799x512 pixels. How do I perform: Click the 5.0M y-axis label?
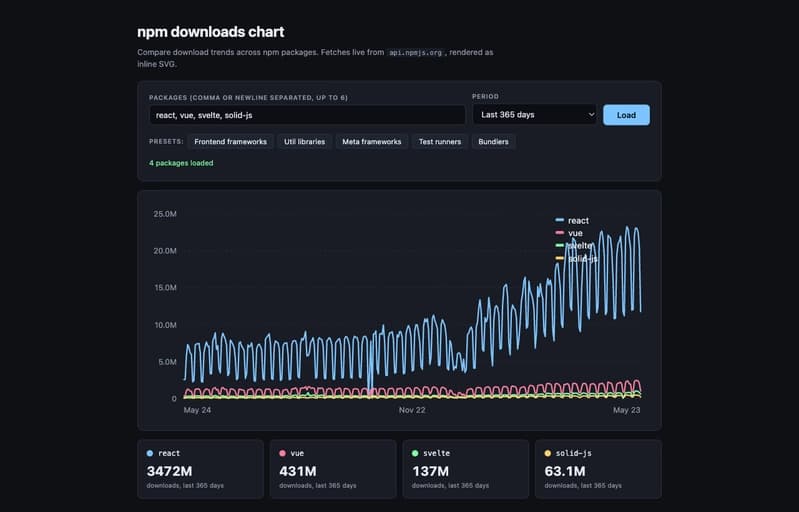(168, 362)
